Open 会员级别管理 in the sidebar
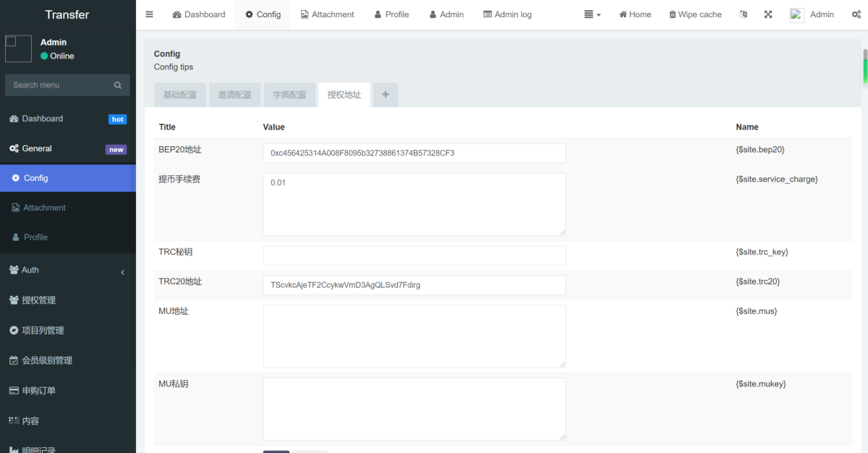This screenshot has width=868, height=453. pos(68,360)
